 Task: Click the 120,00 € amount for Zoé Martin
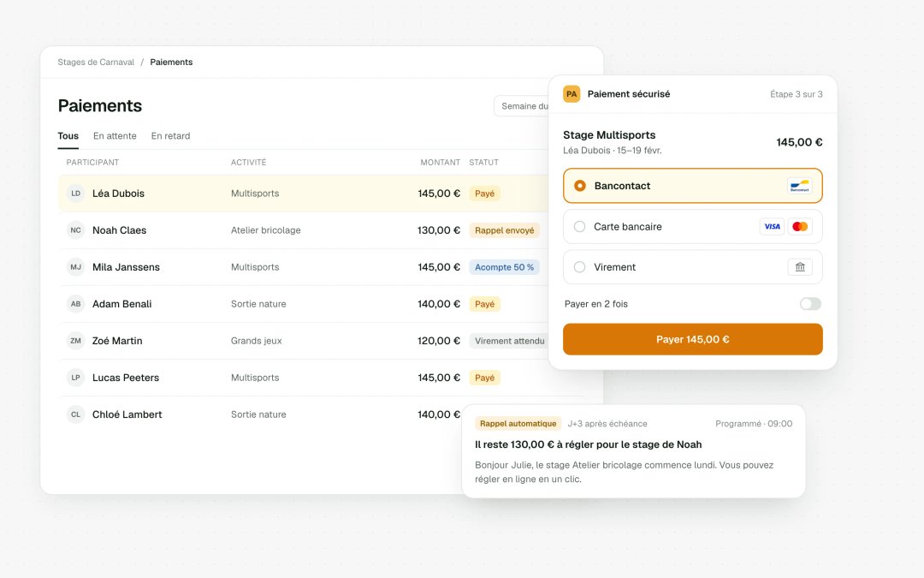[x=439, y=341]
